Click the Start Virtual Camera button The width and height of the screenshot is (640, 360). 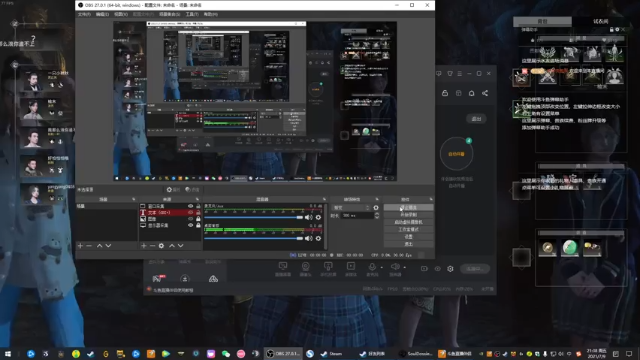[409, 222]
